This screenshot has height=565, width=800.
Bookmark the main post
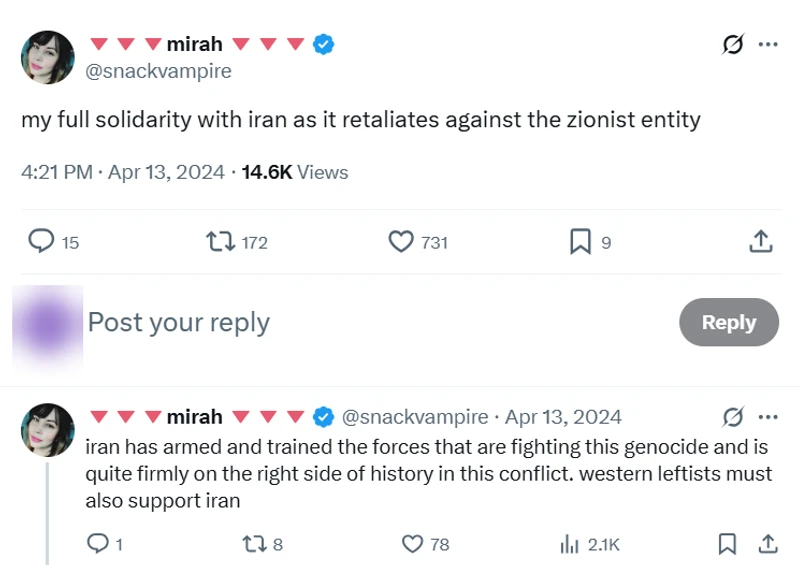click(x=580, y=242)
